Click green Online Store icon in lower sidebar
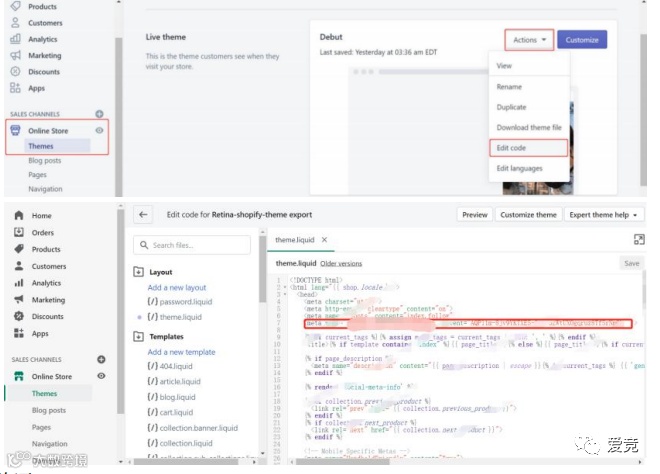660x474 pixels. [19, 376]
